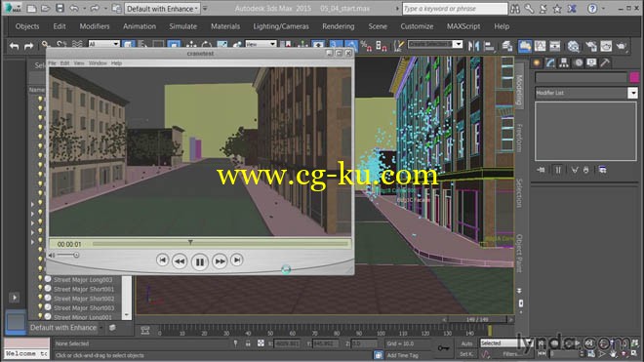Click the Redo arrow on main toolbar
The height and width of the screenshot is (362, 644).
click(x=28, y=46)
